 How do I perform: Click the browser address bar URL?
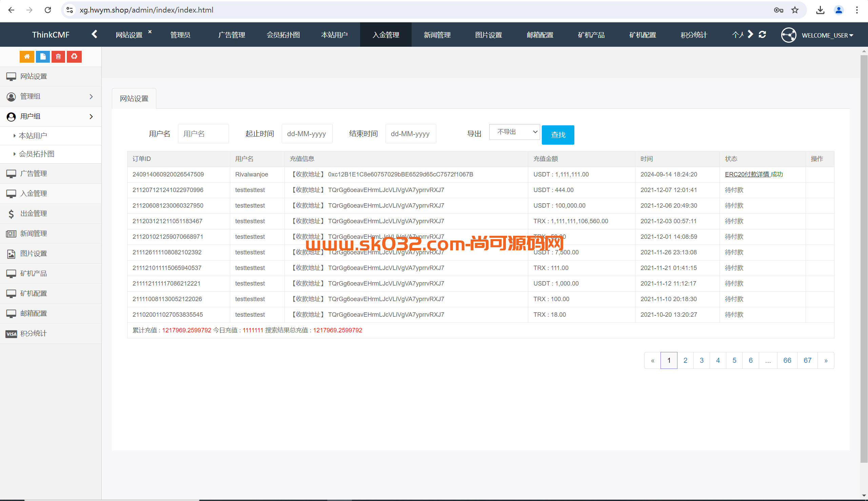[146, 10]
